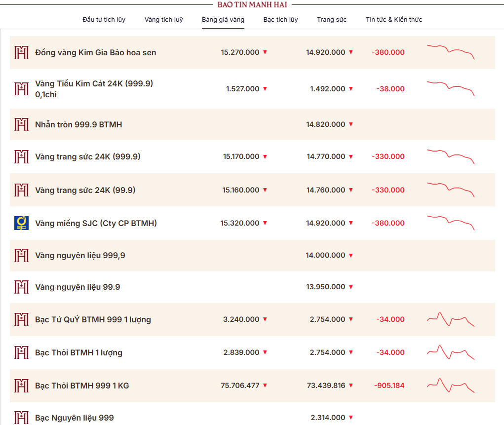Click the logo icon for Bạc Thỏi BTMH 999 1 KG
The height and width of the screenshot is (425, 504).
22,386
